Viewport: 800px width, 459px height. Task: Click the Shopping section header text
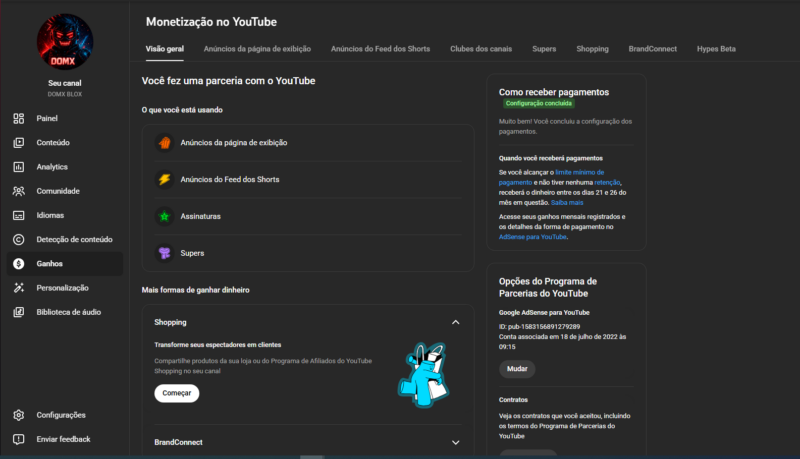point(170,322)
